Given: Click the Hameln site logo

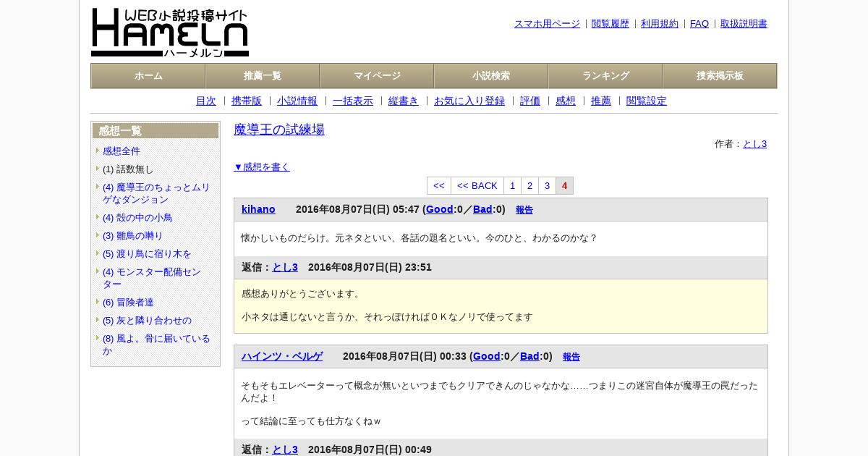Looking at the screenshot, I should 170,33.
